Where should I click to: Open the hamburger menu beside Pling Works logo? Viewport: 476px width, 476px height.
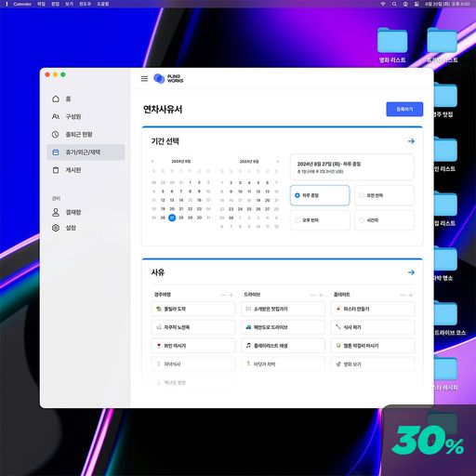144,79
